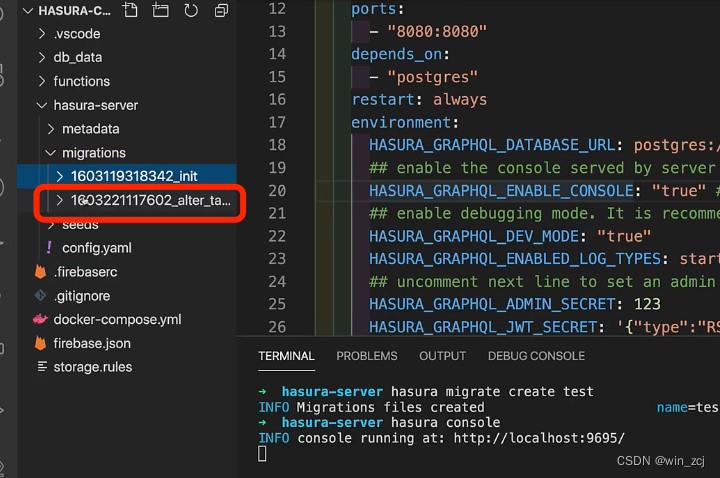Collapse the hasura-server folder chevron
This screenshot has width=720, height=478.
click(42, 105)
